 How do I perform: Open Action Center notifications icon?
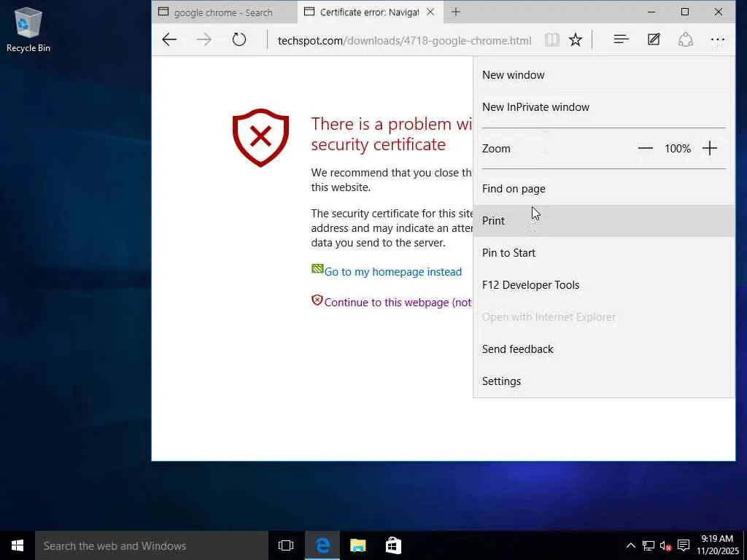(x=684, y=545)
